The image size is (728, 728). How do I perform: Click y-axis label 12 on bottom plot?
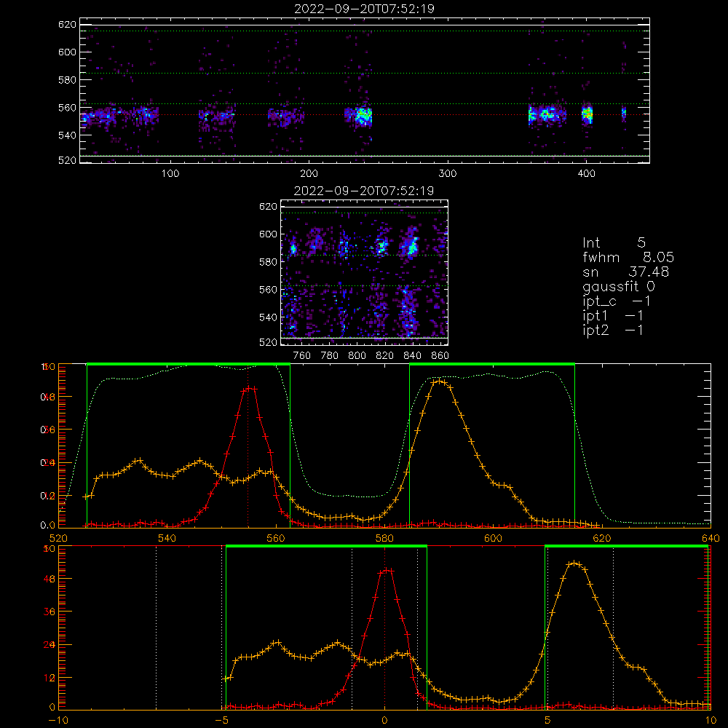[50, 678]
